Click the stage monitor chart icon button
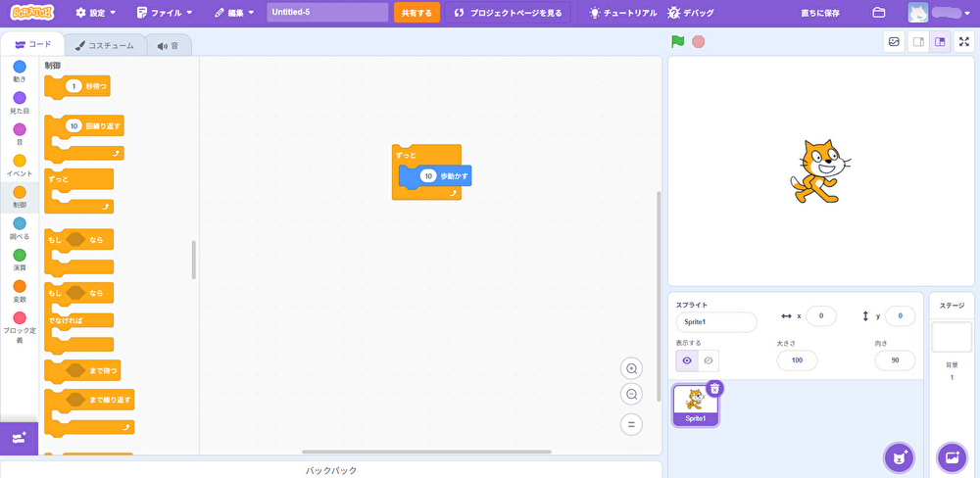 [x=894, y=42]
